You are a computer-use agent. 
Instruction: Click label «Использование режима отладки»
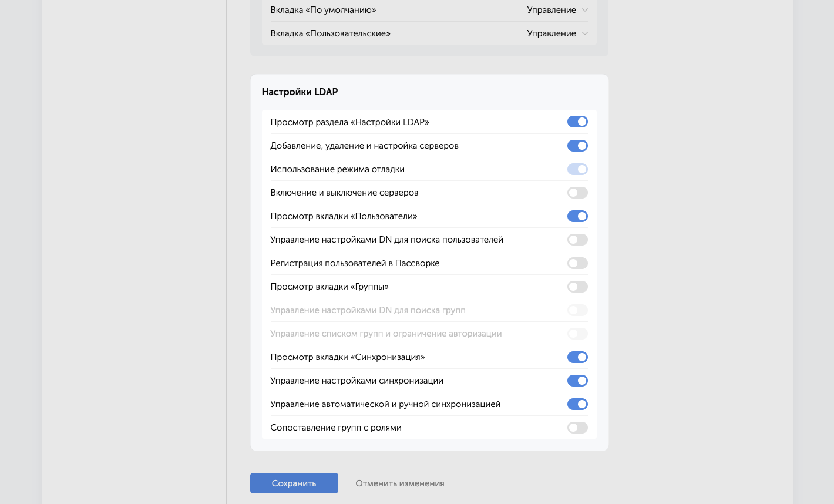337,169
